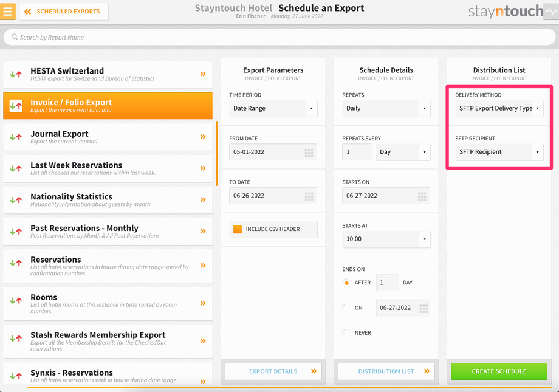Open calendar picker for To Date
This screenshot has height=392, width=559.
click(309, 196)
